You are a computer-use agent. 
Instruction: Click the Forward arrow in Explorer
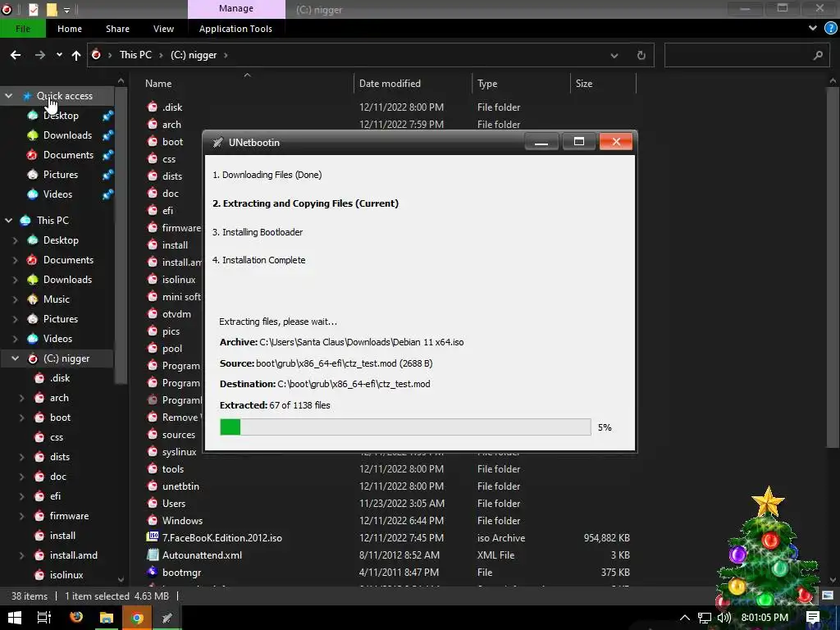click(x=39, y=55)
